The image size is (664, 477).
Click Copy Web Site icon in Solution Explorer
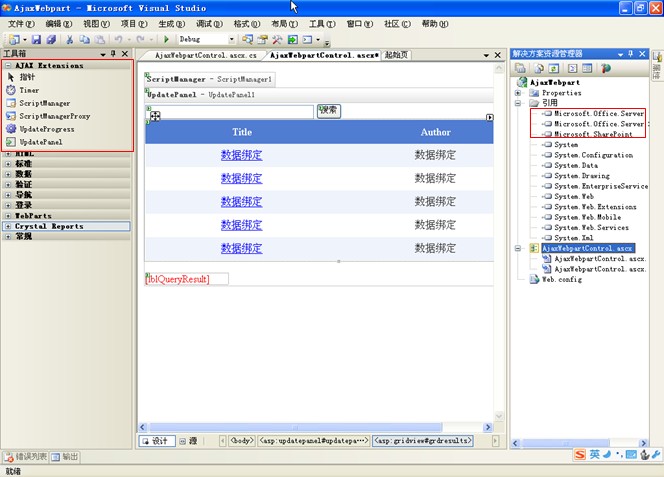606,68
